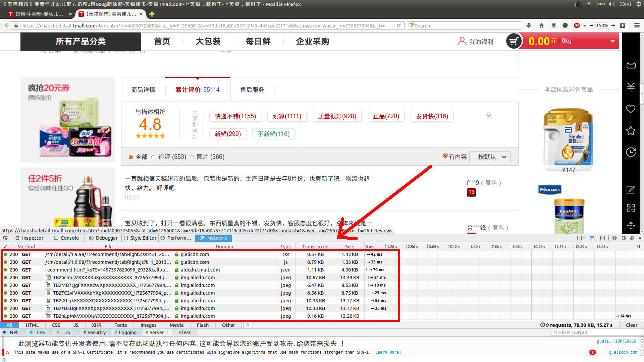The height and width of the screenshot is (362, 644).
Task: Click the Adblock Plus toolbar icon
Action: click(577, 25)
